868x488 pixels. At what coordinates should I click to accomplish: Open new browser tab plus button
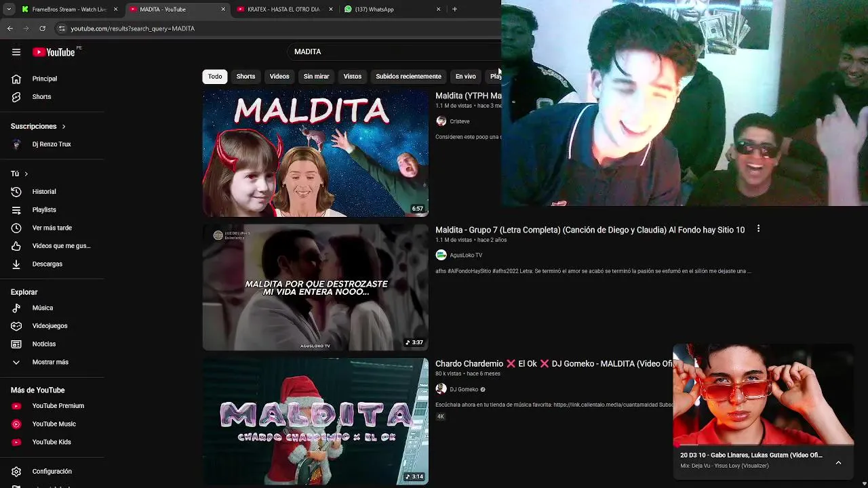[x=454, y=9]
